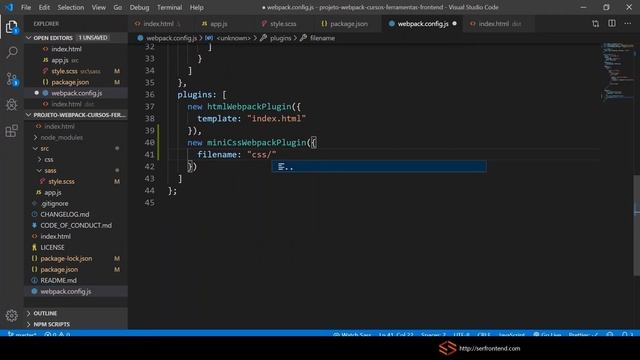Click the Split Editor icon

point(611,24)
